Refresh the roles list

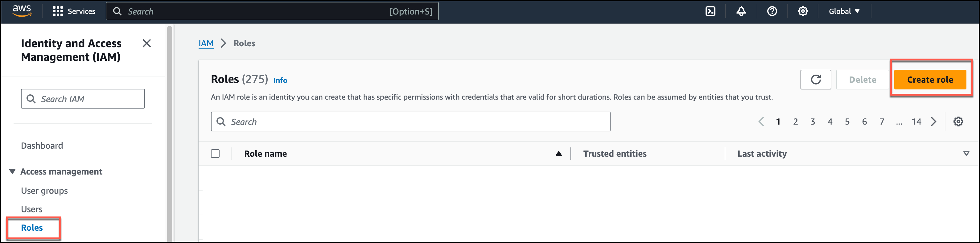pyautogui.click(x=815, y=80)
